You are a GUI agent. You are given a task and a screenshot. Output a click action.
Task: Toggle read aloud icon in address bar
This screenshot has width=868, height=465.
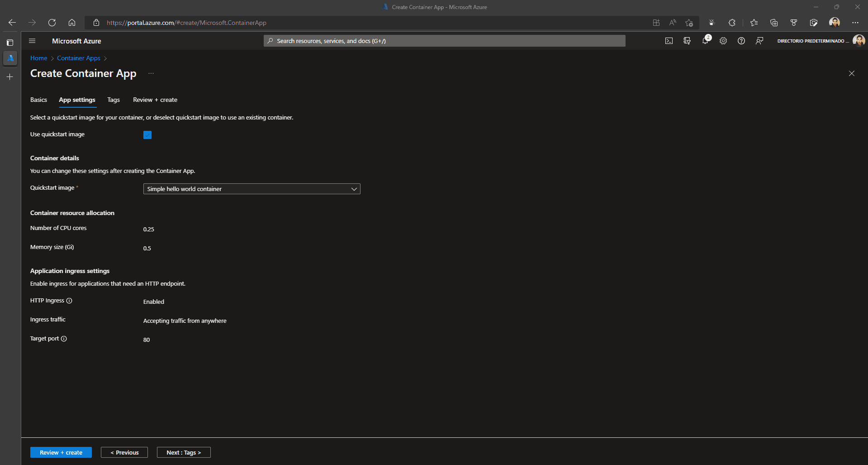click(x=673, y=23)
